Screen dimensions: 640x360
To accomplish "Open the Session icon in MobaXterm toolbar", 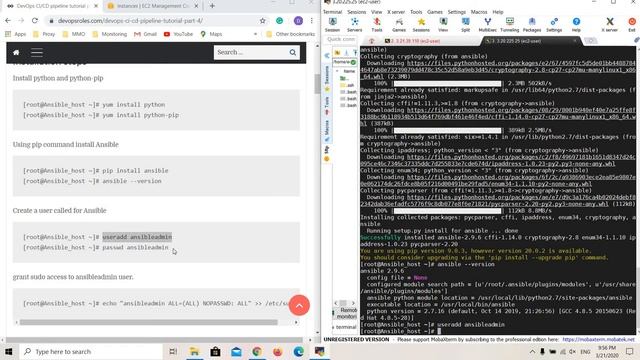I will click(332, 24).
